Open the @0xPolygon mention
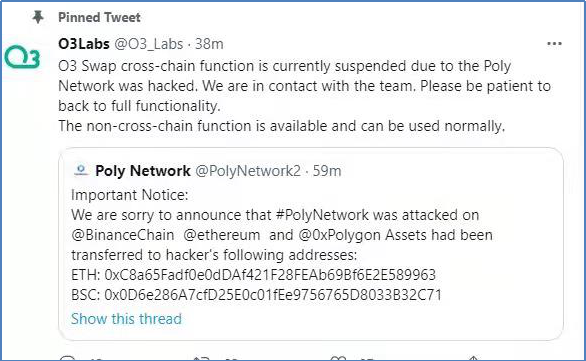Screen dimensions: 586x361 339,235
